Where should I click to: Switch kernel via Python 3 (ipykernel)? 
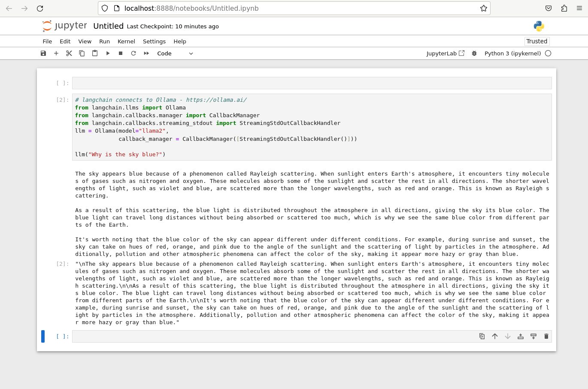[x=512, y=53]
